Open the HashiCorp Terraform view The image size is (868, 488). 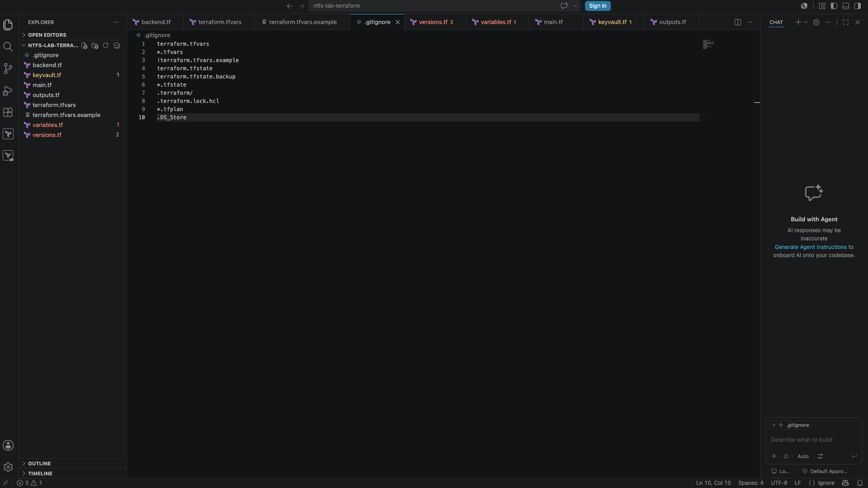click(x=8, y=134)
